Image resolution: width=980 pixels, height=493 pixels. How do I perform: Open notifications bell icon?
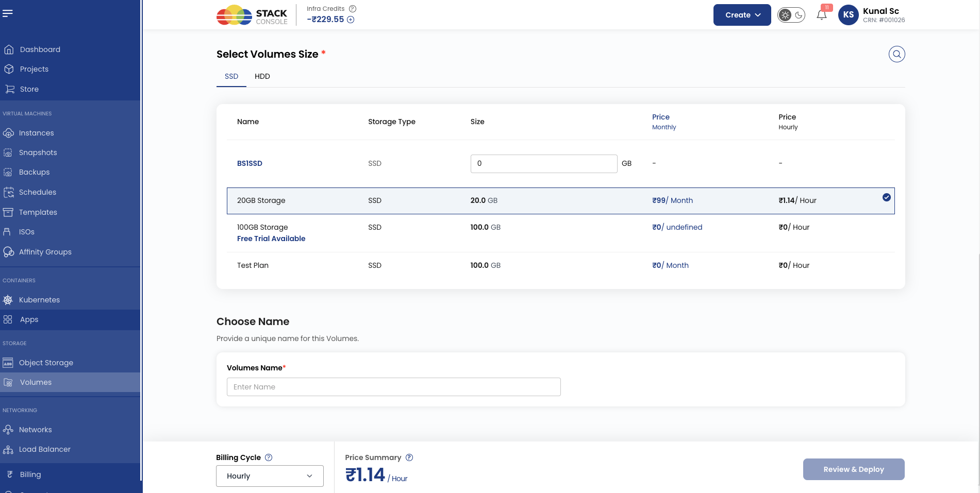[x=822, y=14]
